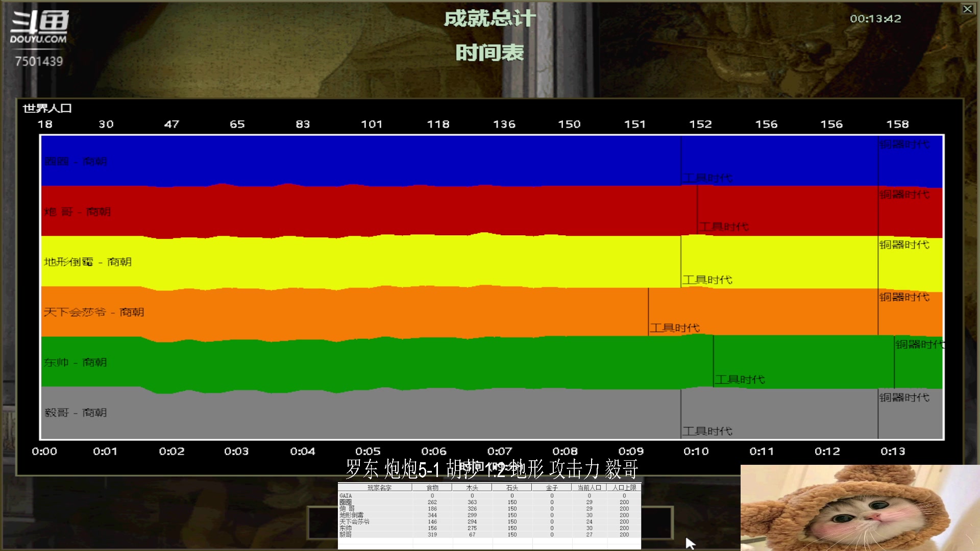
Task: Click the 食物 column header
Action: coord(432,488)
